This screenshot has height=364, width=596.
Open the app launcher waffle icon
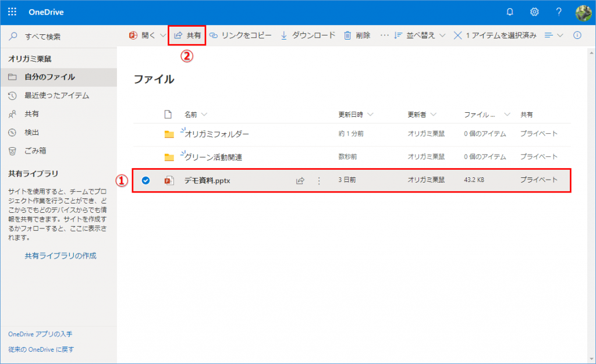pyautogui.click(x=12, y=12)
